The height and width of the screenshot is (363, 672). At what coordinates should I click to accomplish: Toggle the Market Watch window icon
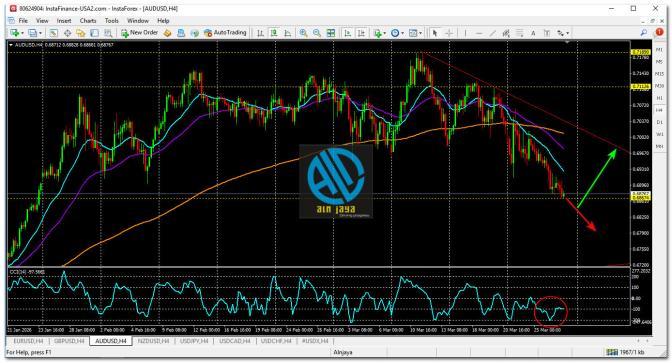[x=54, y=33]
